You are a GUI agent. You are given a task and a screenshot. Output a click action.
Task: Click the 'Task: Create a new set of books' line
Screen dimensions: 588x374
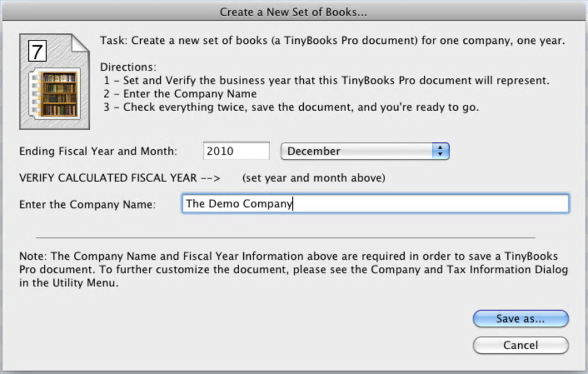[x=332, y=41]
